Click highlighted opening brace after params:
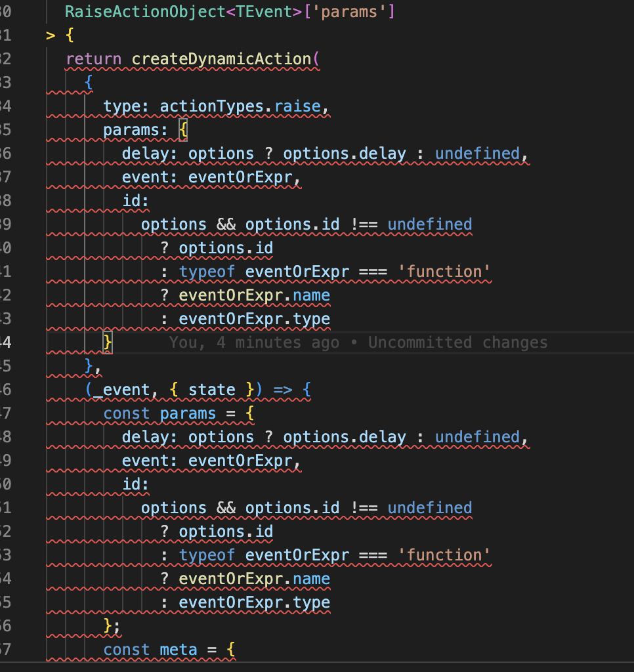This screenshot has height=672, width=634. pyautogui.click(x=183, y=130)
